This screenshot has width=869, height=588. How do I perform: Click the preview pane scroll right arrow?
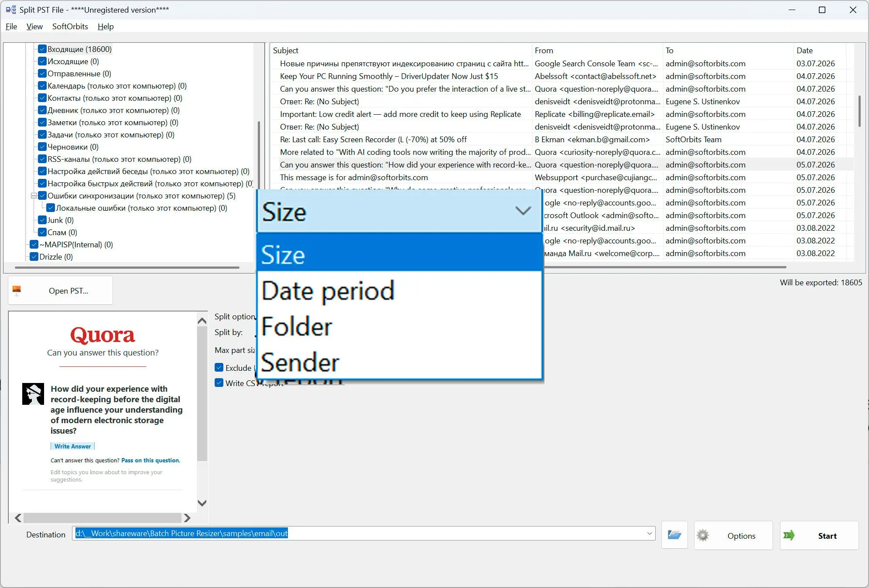(187, 518)
